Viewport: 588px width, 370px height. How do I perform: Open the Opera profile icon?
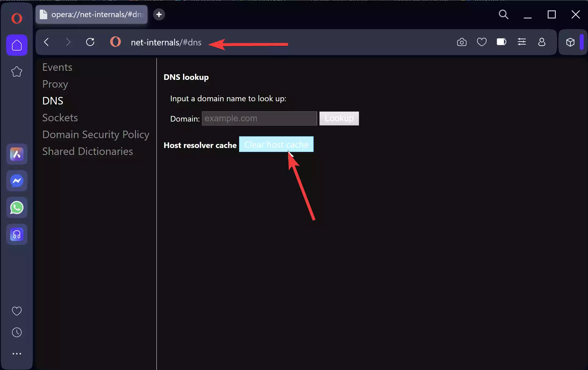tap(542, 42)
